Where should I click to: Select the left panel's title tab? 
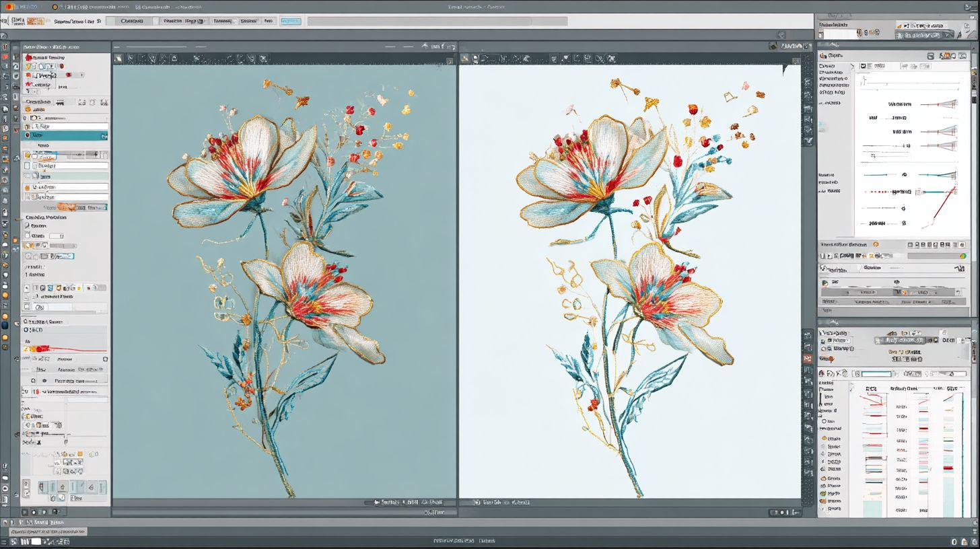coord(51,47)
